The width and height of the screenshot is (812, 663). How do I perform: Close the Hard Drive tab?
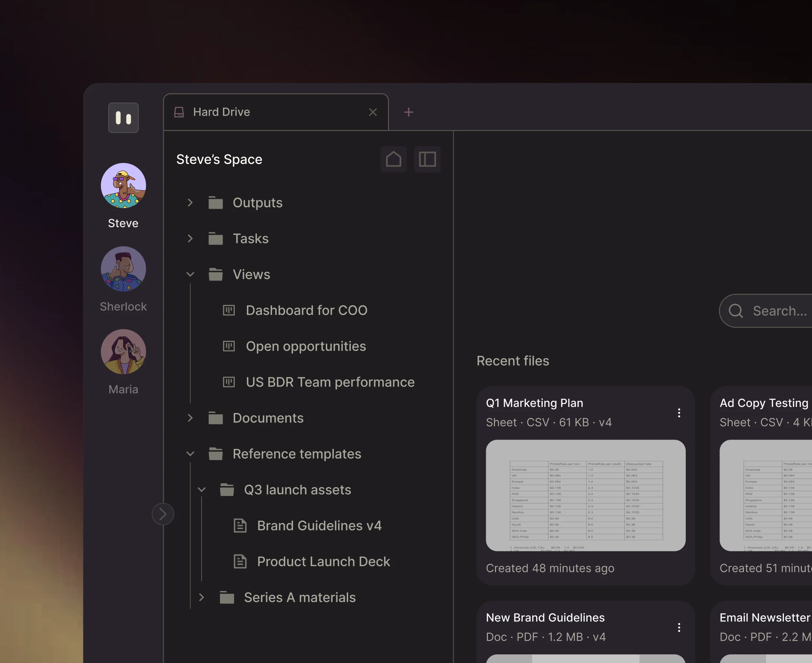tap(373, 112)
